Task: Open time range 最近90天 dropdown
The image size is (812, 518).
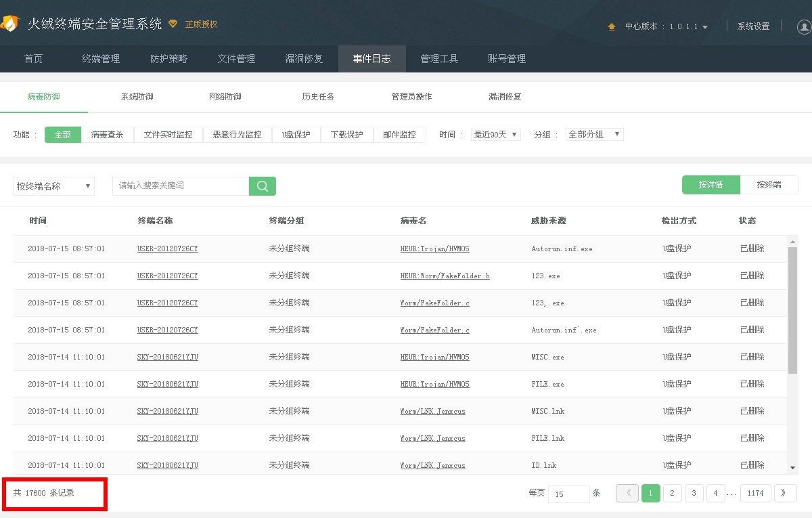Action: 496,135
